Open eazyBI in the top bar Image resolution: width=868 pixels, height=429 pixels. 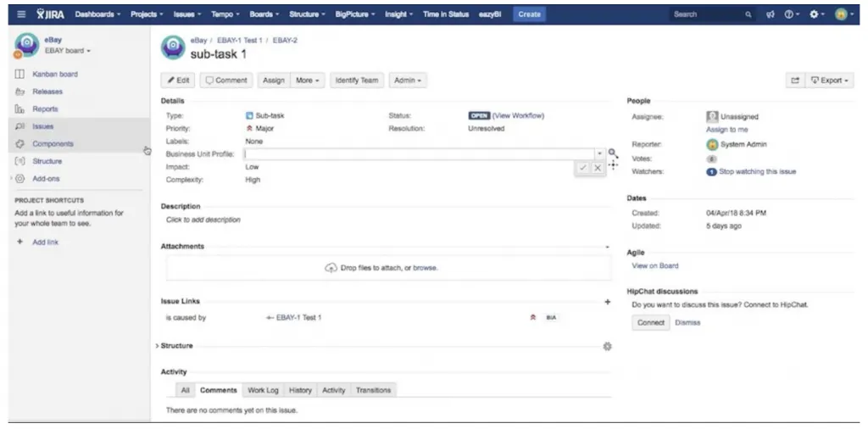490,14
